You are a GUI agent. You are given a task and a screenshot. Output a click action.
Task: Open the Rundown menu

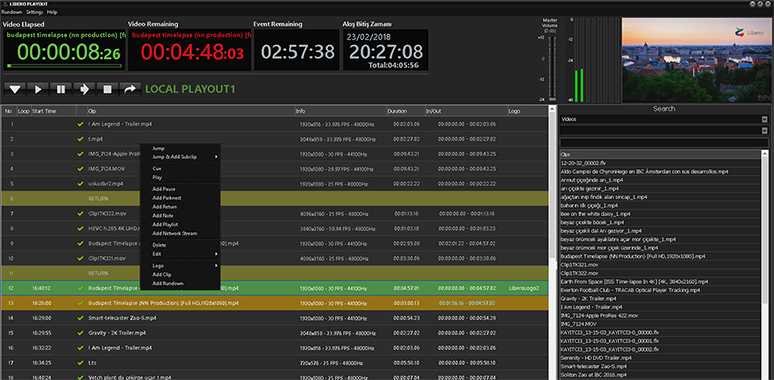point(11,12)
